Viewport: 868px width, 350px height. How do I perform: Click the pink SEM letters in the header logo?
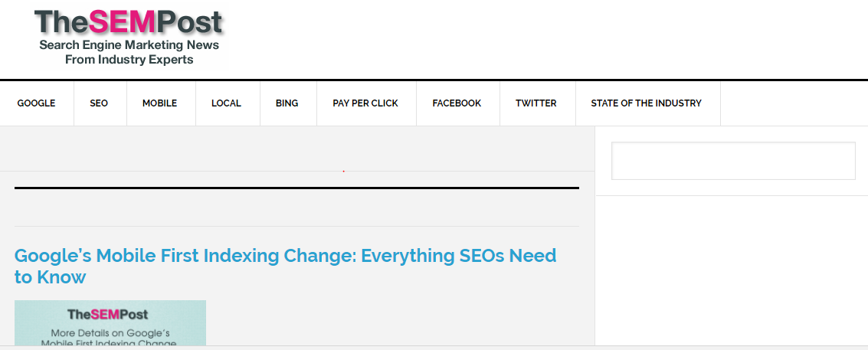click(122, 22)
